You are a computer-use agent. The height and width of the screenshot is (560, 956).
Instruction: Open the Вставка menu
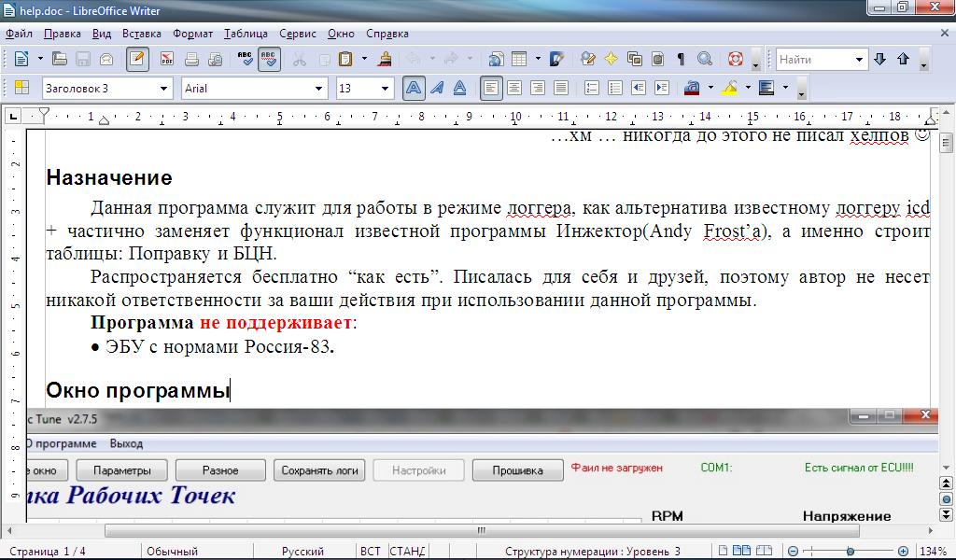click(x=142, y=34)
